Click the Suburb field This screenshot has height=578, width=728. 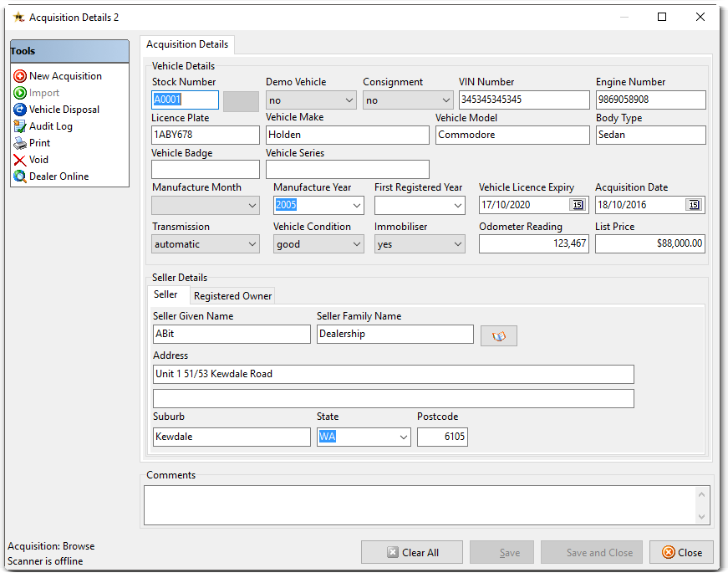pos(232,437)
